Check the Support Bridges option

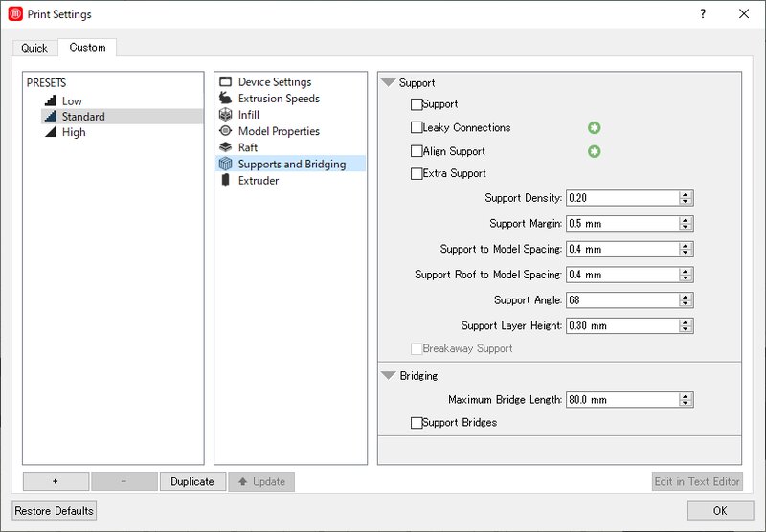pyautogui.click(x=417, y=423)
